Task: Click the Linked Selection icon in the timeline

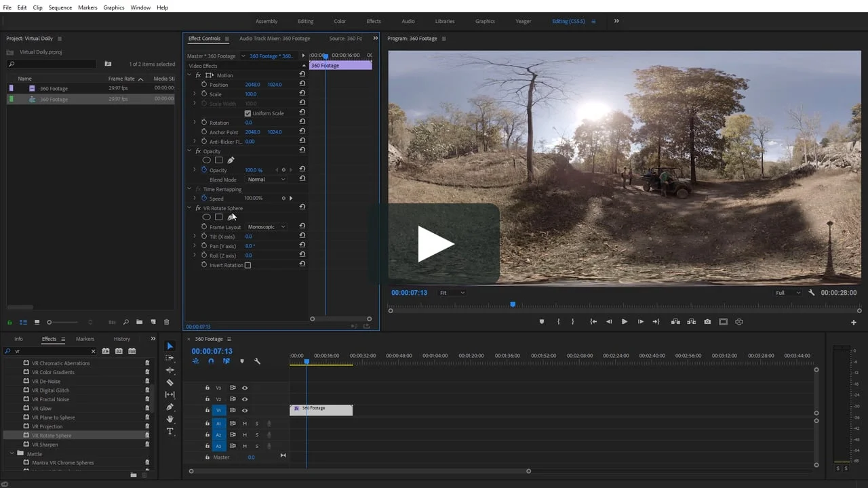Action: [226, 361]
